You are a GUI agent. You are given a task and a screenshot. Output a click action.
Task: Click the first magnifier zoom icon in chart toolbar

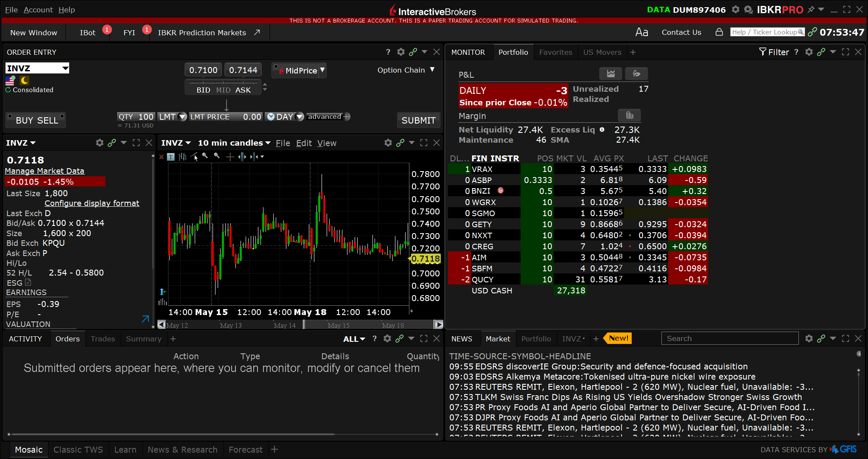click(x=205, y=156)
